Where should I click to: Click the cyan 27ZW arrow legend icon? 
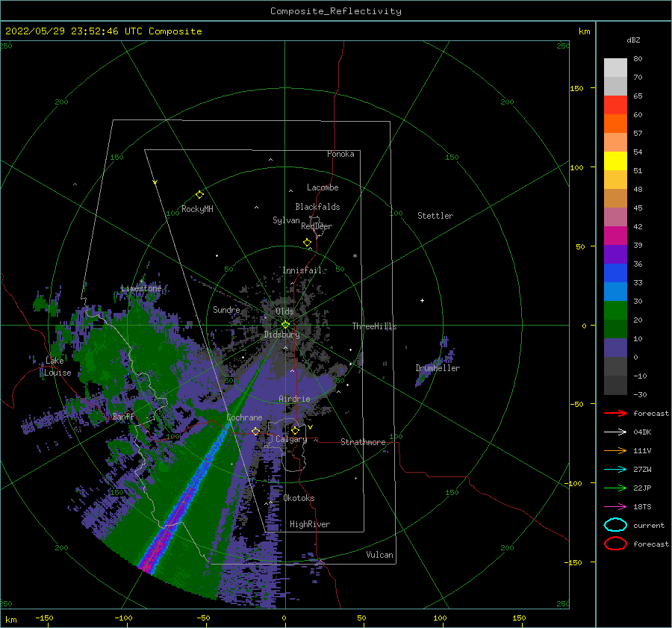coord(615,470)
